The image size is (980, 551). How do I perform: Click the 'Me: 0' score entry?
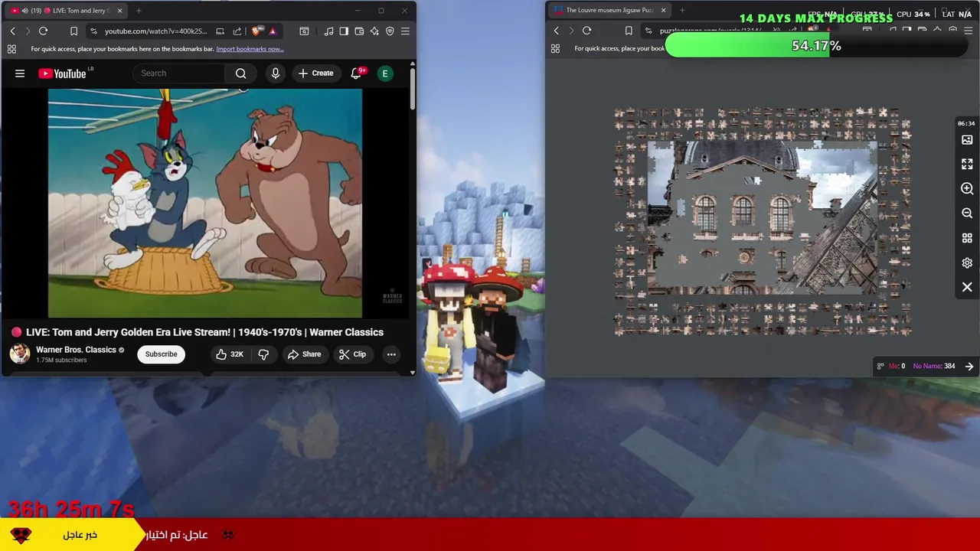tap(897, 367)
